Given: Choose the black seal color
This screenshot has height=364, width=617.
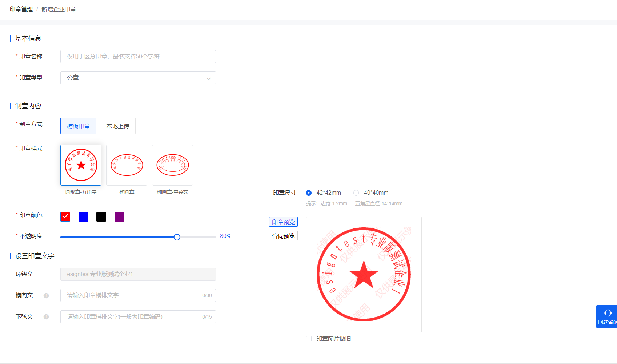Looking at the screenshot, I should 101,217.
